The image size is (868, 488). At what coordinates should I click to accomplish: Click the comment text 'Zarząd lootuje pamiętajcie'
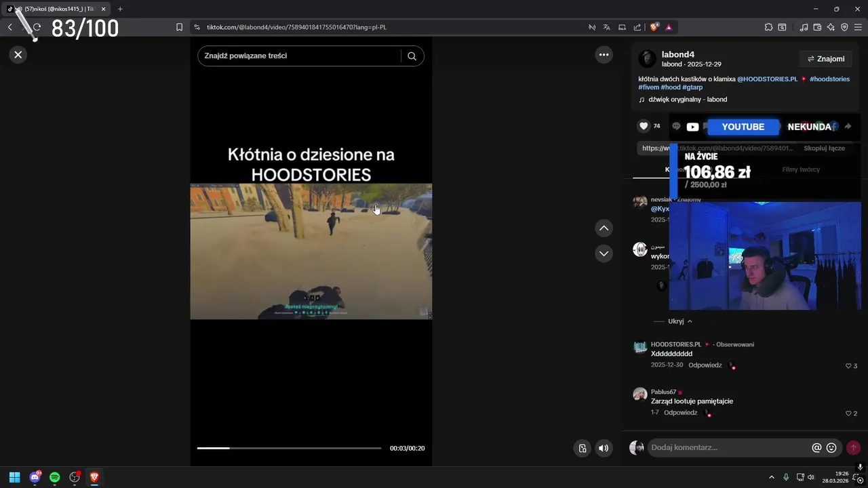point(692,401)
